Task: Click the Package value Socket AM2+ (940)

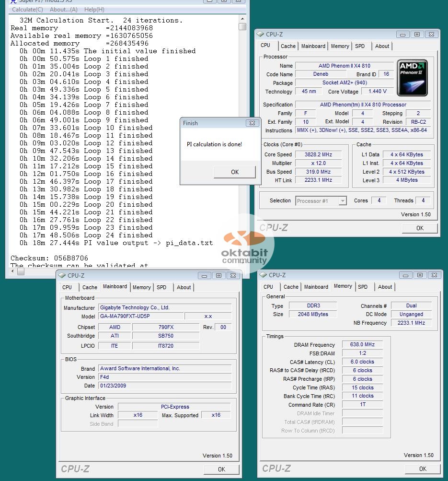Action: pyautogui.click(x=345, y=83)
